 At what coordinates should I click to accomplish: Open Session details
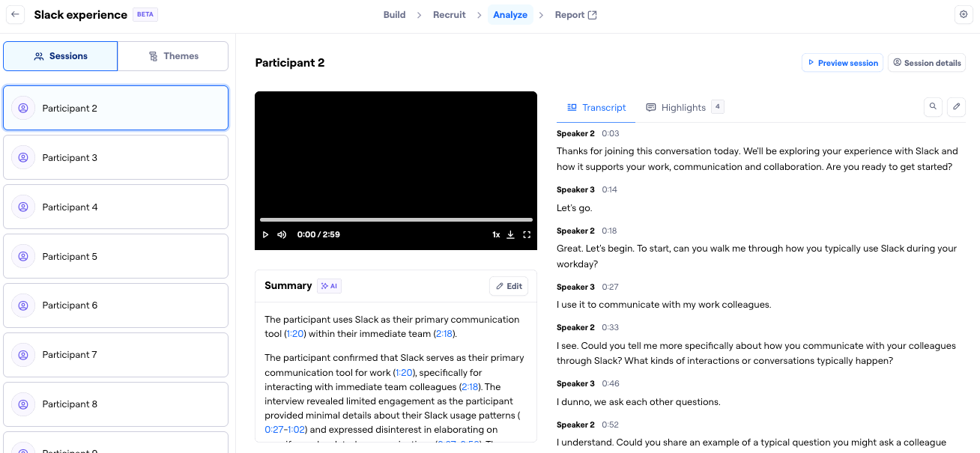click(x=927, y=63)
